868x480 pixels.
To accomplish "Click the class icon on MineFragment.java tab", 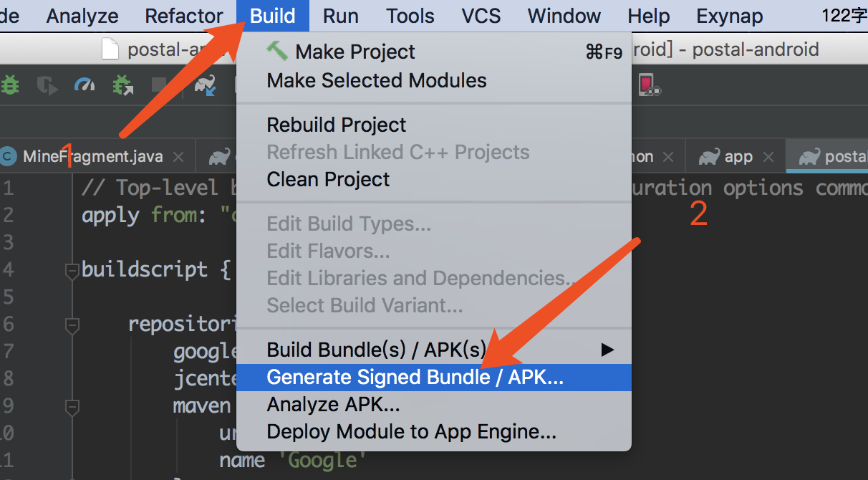I will pos(9,155).
